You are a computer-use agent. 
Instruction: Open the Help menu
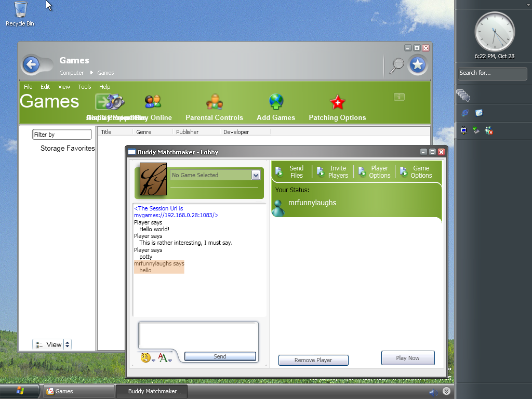[104, 87]
